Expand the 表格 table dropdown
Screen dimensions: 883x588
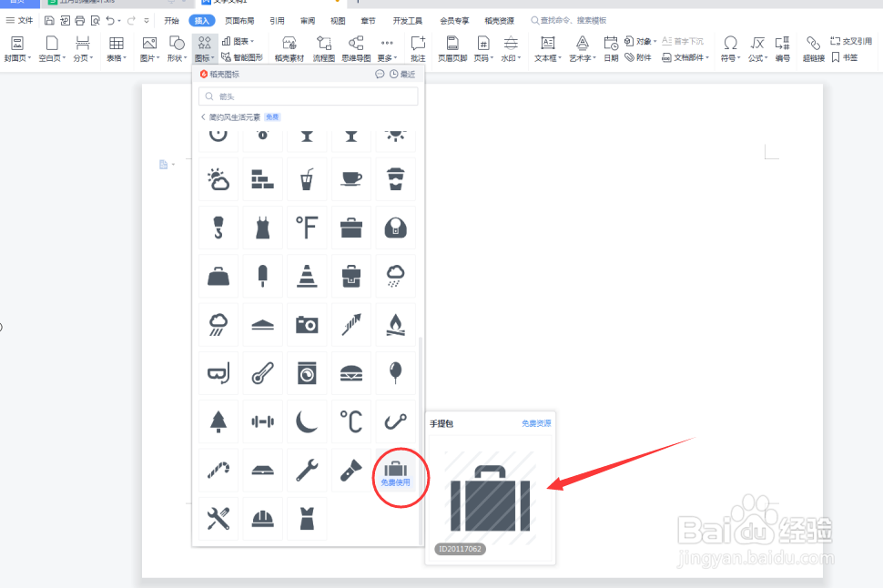pos(117,49)
